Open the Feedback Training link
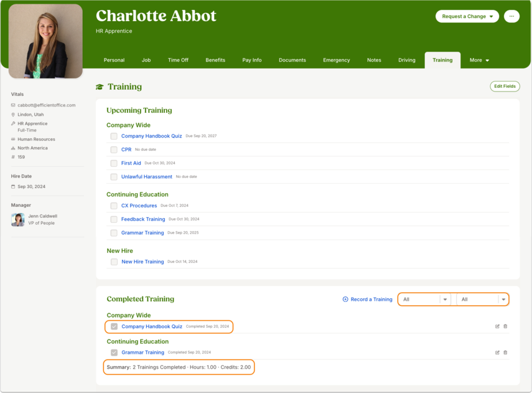 (x=143, y=219)
